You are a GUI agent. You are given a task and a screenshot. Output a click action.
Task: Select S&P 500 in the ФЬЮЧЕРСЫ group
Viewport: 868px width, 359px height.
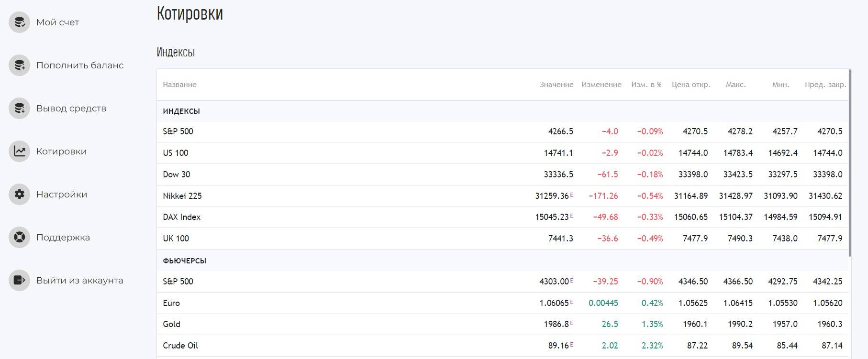pyautogui.click(x=178, y=282)
